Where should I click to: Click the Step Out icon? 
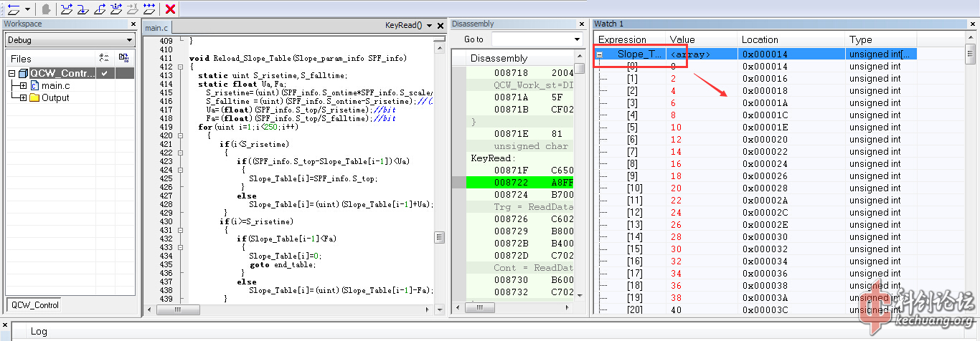click(x=100, y=9)
